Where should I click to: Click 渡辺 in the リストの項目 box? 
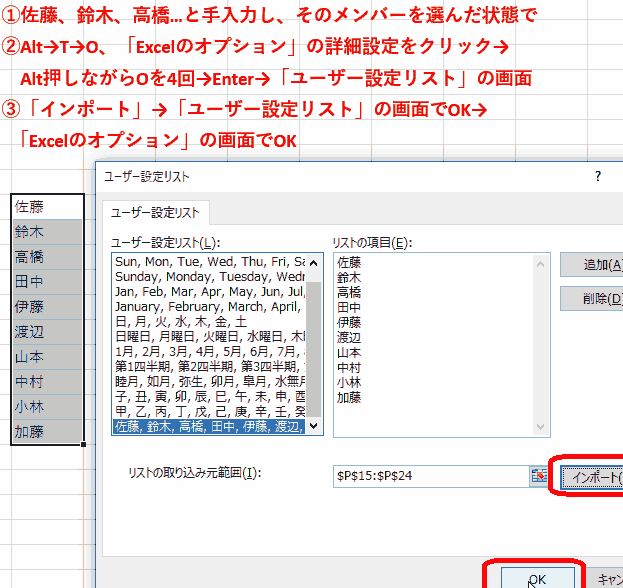click(349, 337)
